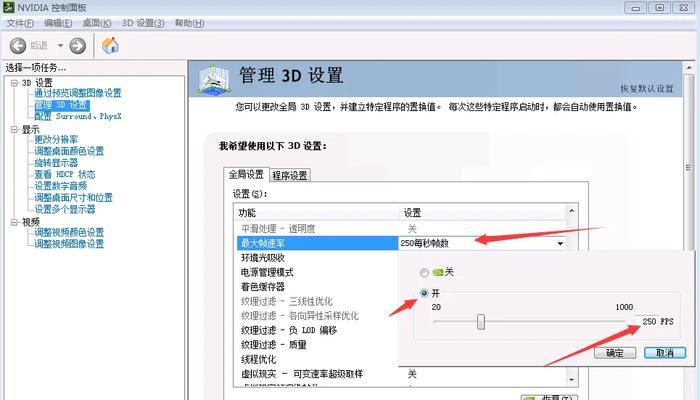
Task: Switch to the 程序设置 tab
Action: 290,175
